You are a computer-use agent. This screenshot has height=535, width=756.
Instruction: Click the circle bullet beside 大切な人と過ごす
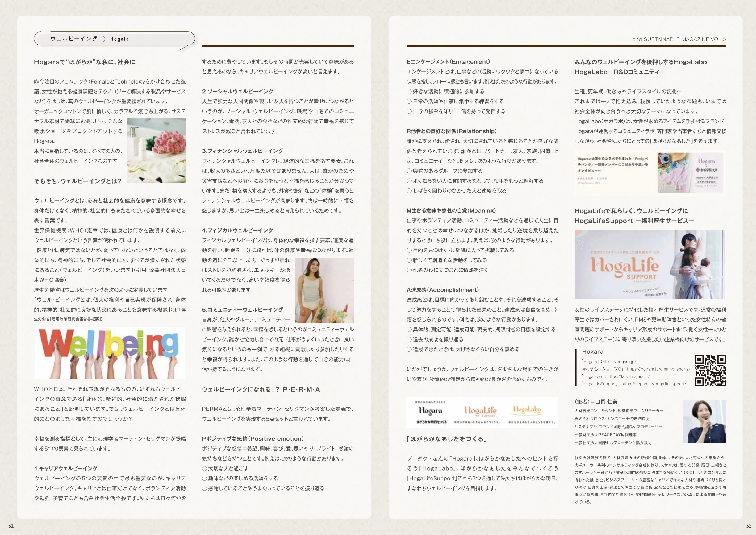click(204, 468)
